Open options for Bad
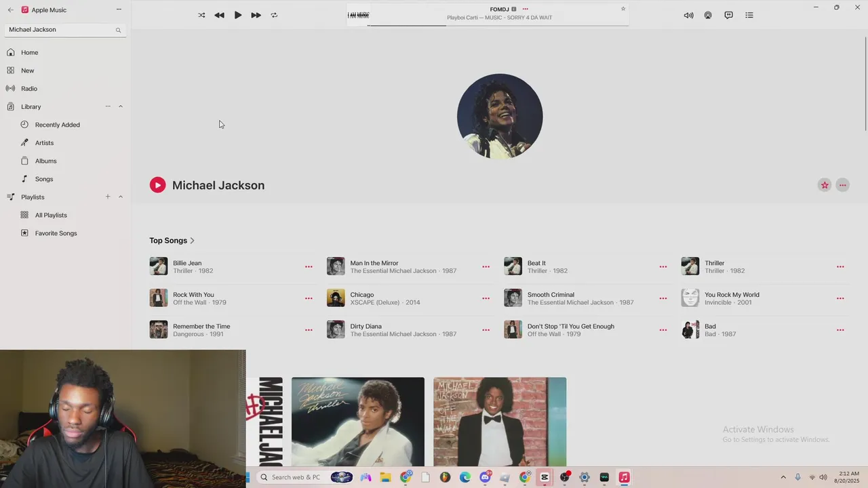This screenshot has height=488, width=868. (x=840, y=330)
